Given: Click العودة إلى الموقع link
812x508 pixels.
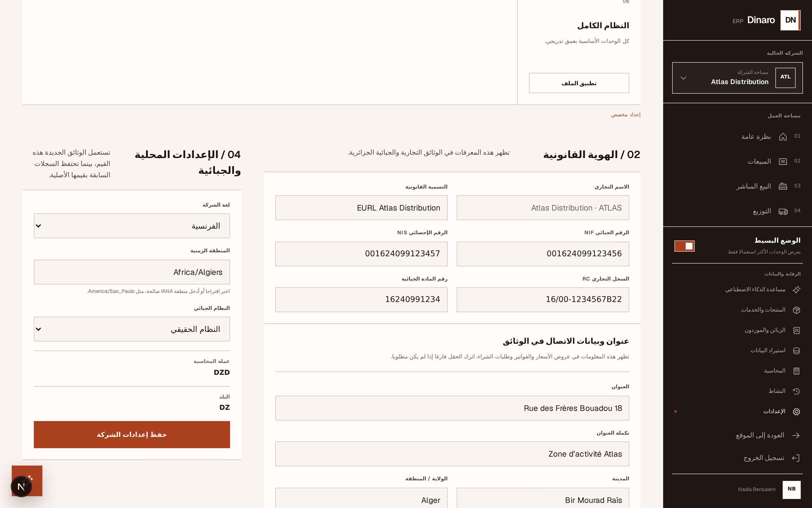Looking at the screenshot, I should [760, 435].
